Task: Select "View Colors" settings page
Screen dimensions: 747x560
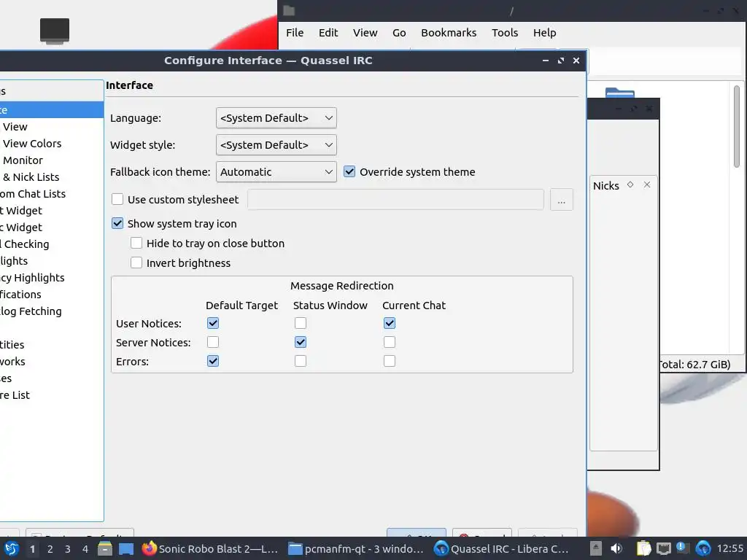Action: 52,144
